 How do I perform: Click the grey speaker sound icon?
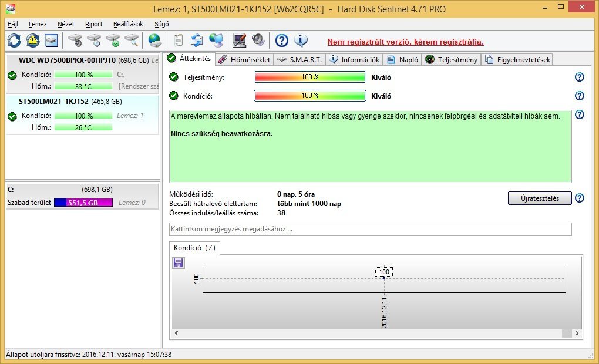tap(258, 41)
